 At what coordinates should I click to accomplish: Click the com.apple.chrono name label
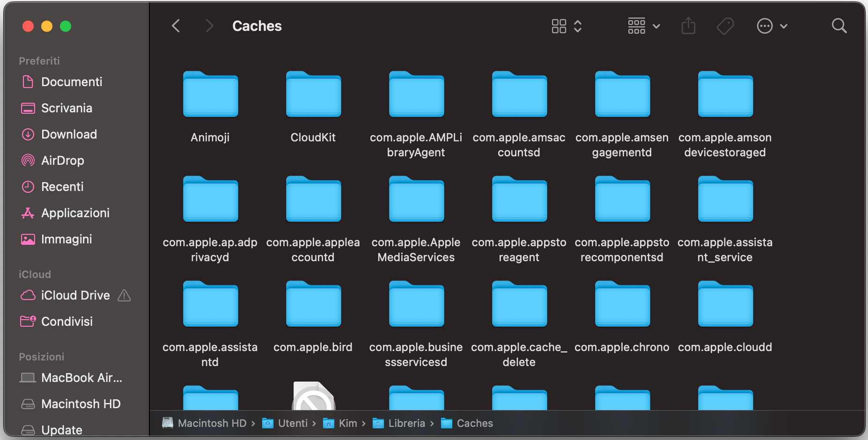[622, 347]
